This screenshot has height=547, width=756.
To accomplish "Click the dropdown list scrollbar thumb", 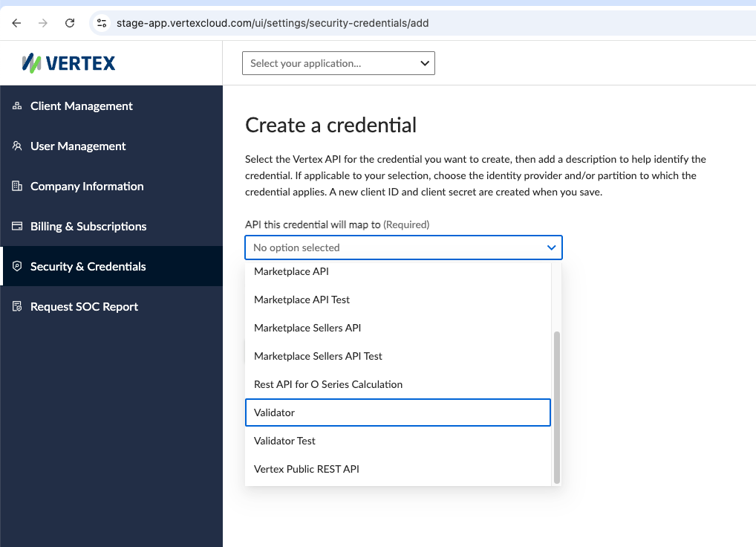I will tap(557, 407).
